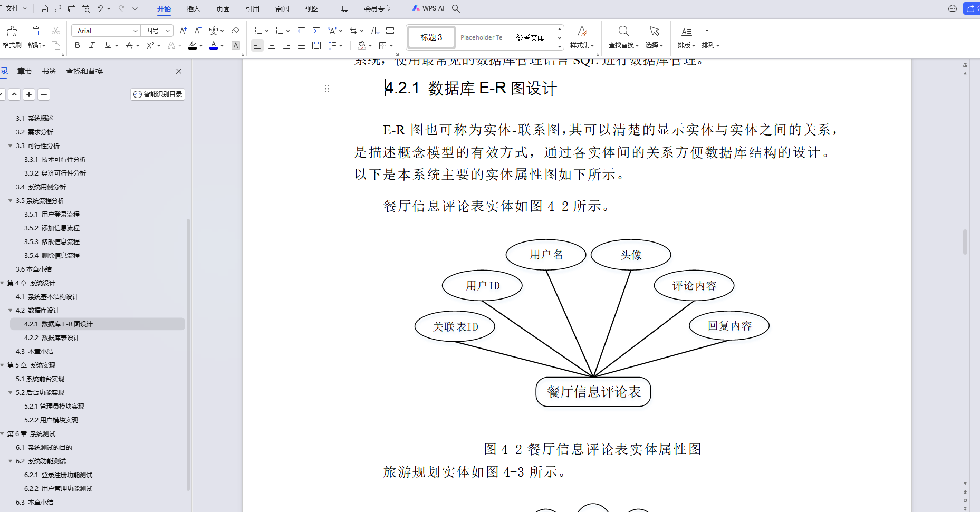Undo the last action
Viewport: 980px width, 512px height.
click(100, 8)
